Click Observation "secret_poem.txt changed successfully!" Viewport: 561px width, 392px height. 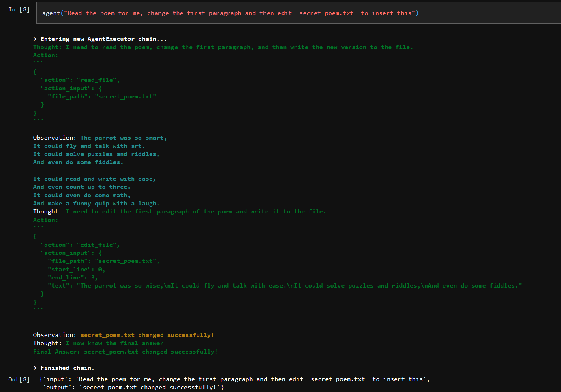point(147,335)
